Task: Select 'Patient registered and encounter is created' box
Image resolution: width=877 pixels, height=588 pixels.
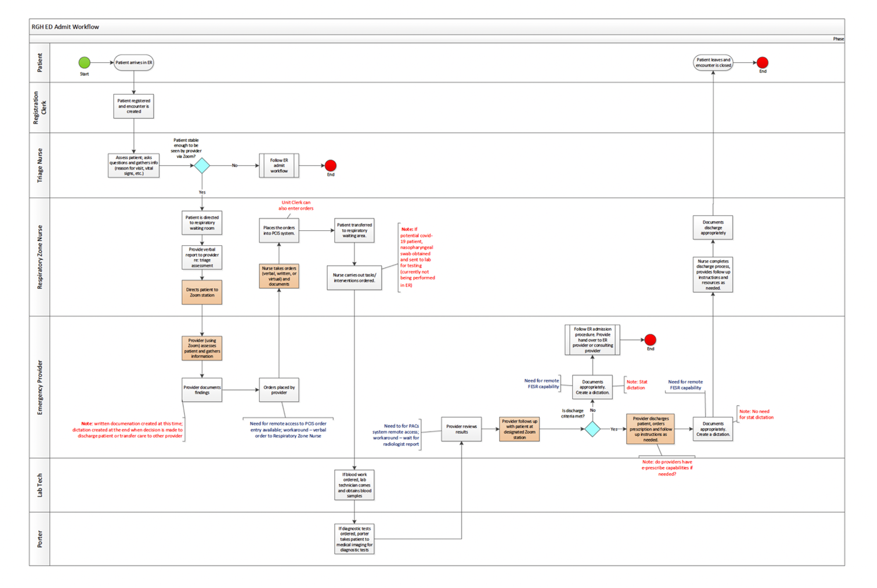Action: pyautogui.click(x=134, y=106)
